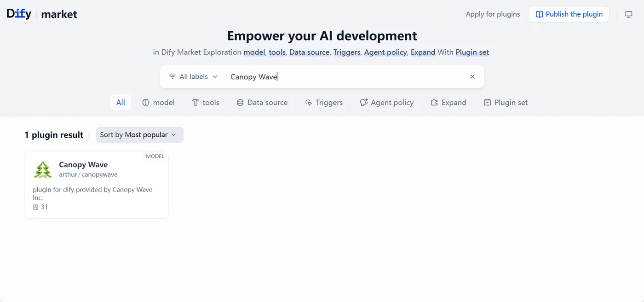The image size is (644, 302).
Task: Clear the search text with the X icon
Action: pyautogui.click(x=472, y=77)
